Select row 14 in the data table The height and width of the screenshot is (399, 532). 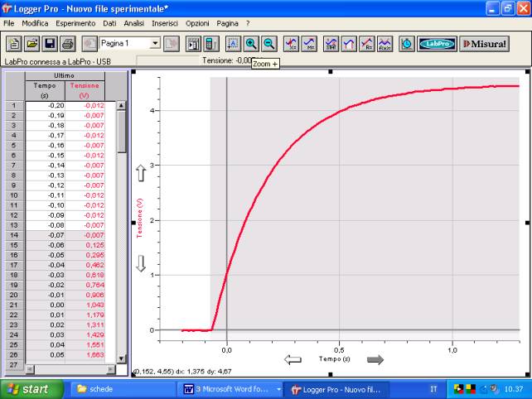coord(13,234)
